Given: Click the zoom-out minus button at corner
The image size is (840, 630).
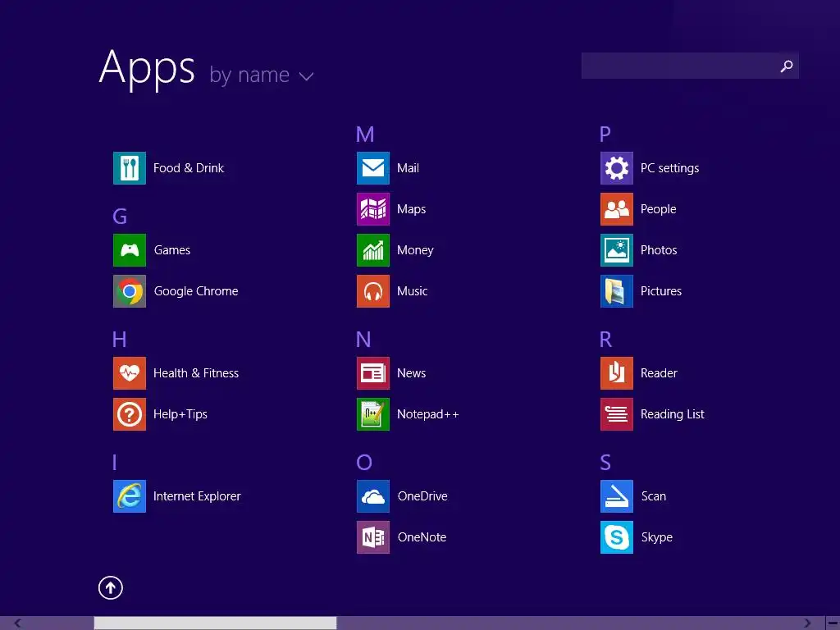Looking at the screenshot, I should pos(833,623).
